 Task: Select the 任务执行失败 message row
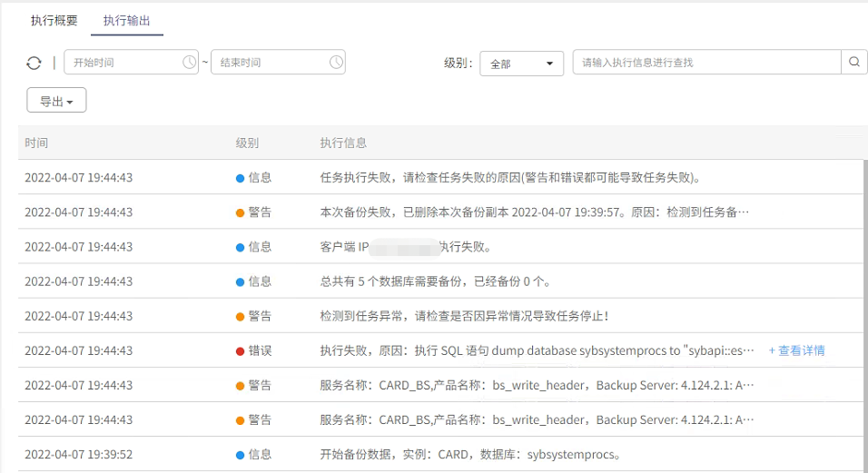[511, 178]
